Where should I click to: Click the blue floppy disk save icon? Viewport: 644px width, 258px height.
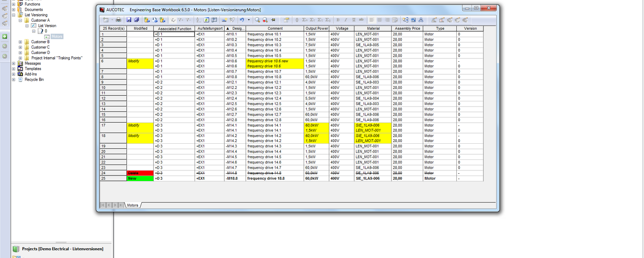click(x=129, y=20)
